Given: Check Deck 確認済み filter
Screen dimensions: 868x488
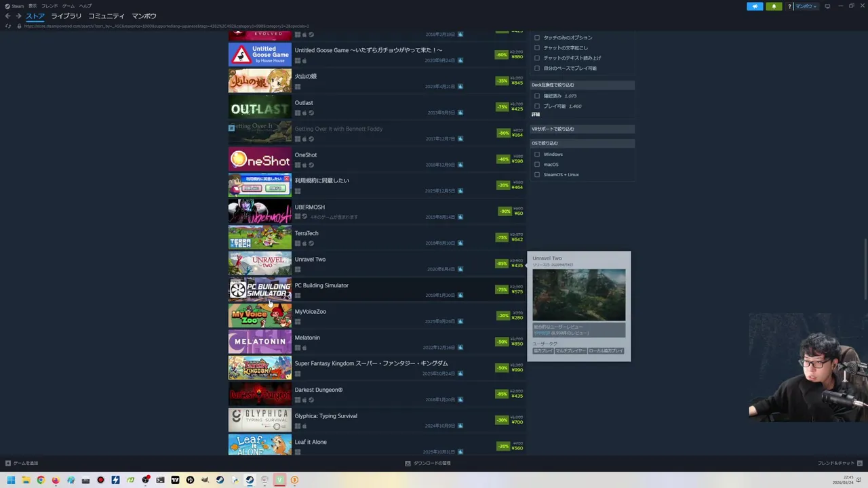Looking at the screenshot, I should (x=537, y=96).
